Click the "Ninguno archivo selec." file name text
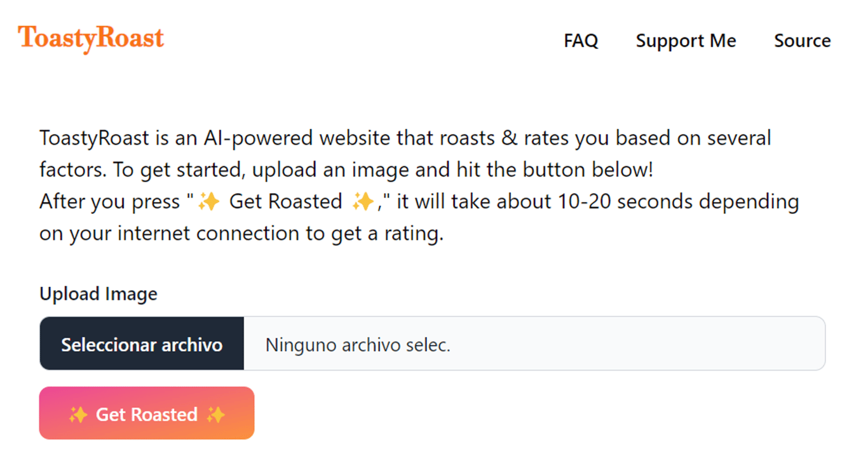 pyautogui.click(x=358, y=345)
